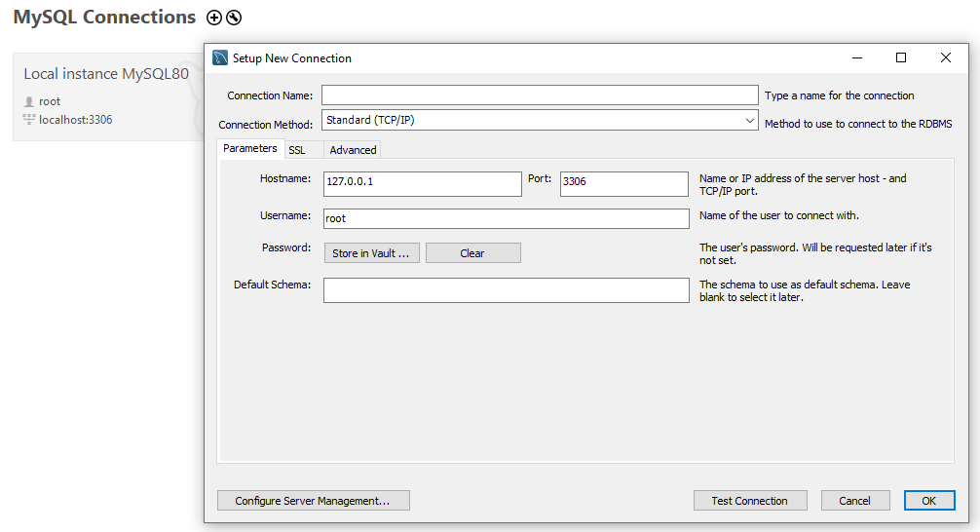Click the 'Method to use to connect' hint

[858, 124]
